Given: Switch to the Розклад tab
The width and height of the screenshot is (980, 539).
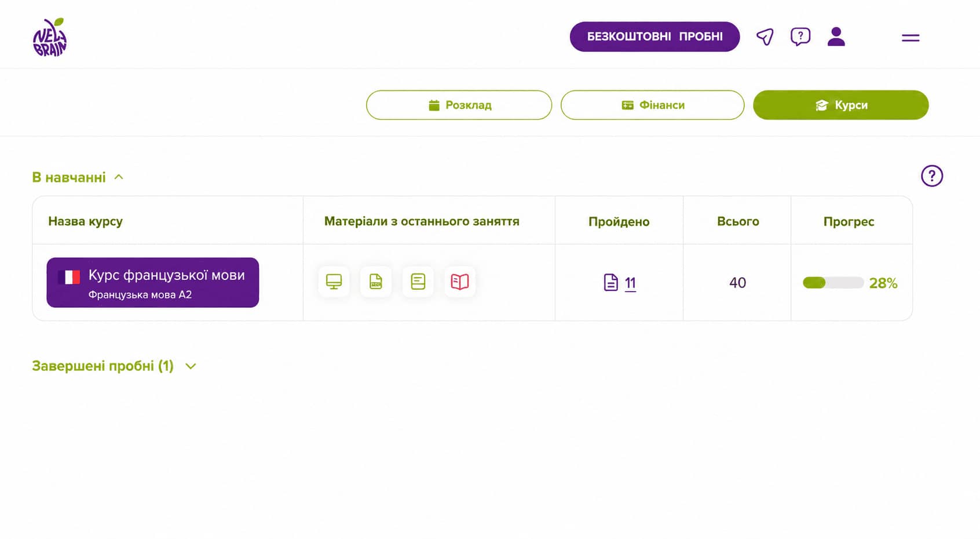Looking at the screenshot, I should [459, 105].
